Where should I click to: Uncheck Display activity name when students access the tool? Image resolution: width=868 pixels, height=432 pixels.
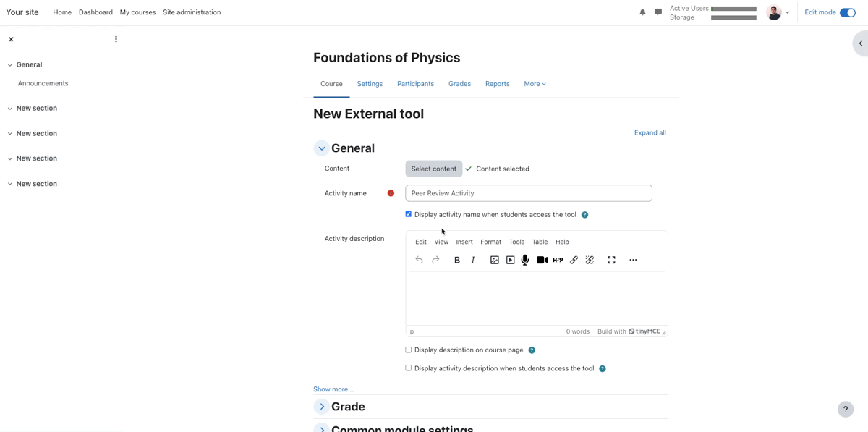[408, 213]
